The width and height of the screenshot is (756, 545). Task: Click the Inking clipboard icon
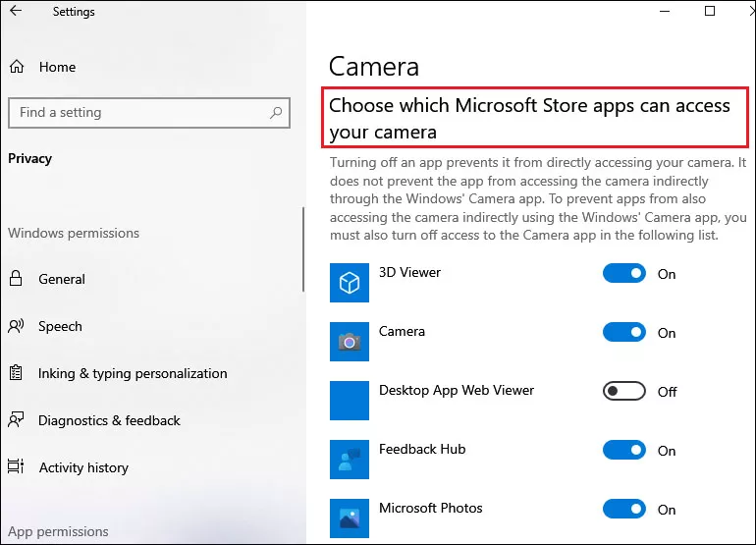[16, 373]
